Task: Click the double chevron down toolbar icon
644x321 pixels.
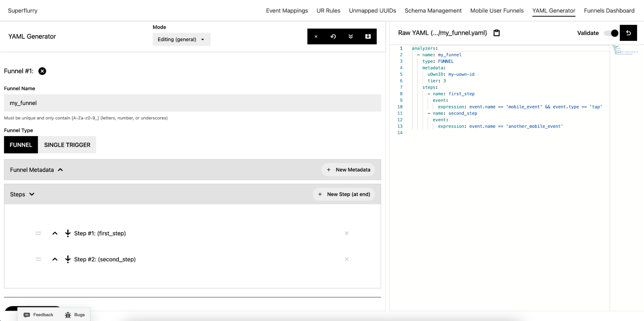Action: pyautogui.click(x=351, y=36)
